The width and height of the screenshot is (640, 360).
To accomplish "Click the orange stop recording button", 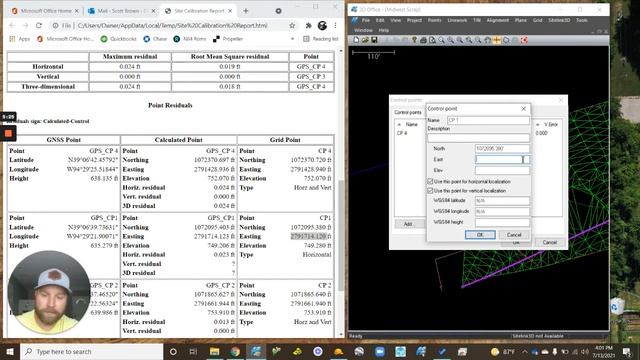I will (x=8, y=133).
